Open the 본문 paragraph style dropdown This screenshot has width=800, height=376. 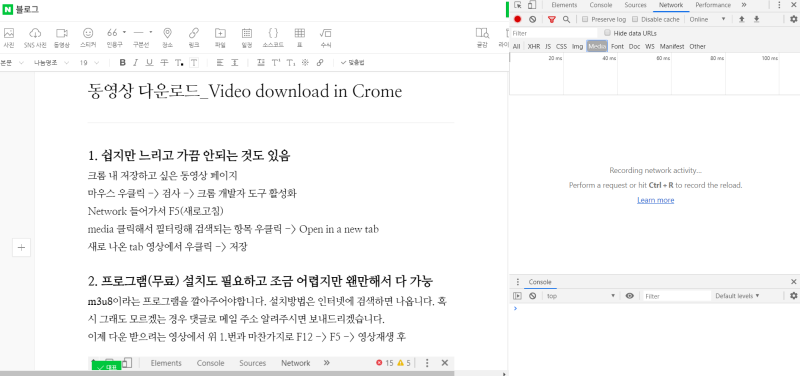point(12,63)
